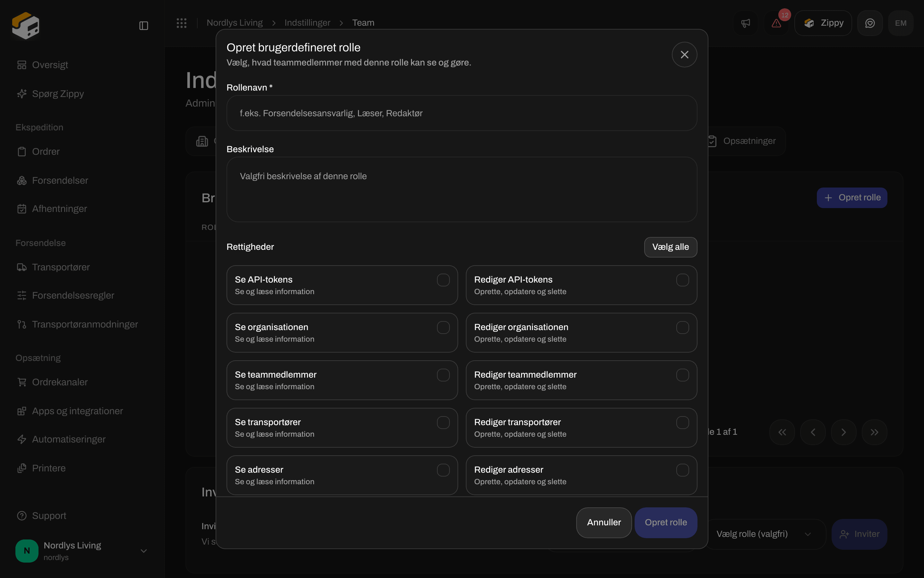Open Printere in sidebar
The width and height of the screenshot is (924, 578).
(x=41, y=468)
